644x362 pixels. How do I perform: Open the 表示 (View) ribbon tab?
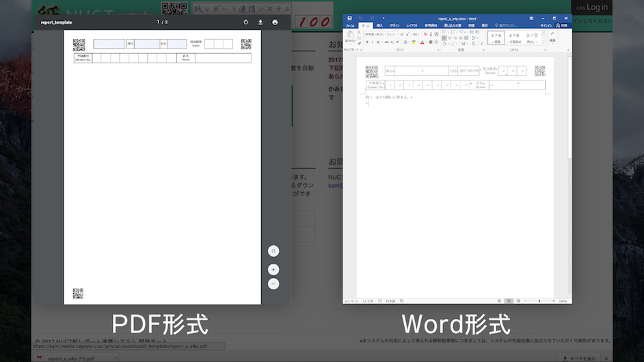tap(485, 26)
